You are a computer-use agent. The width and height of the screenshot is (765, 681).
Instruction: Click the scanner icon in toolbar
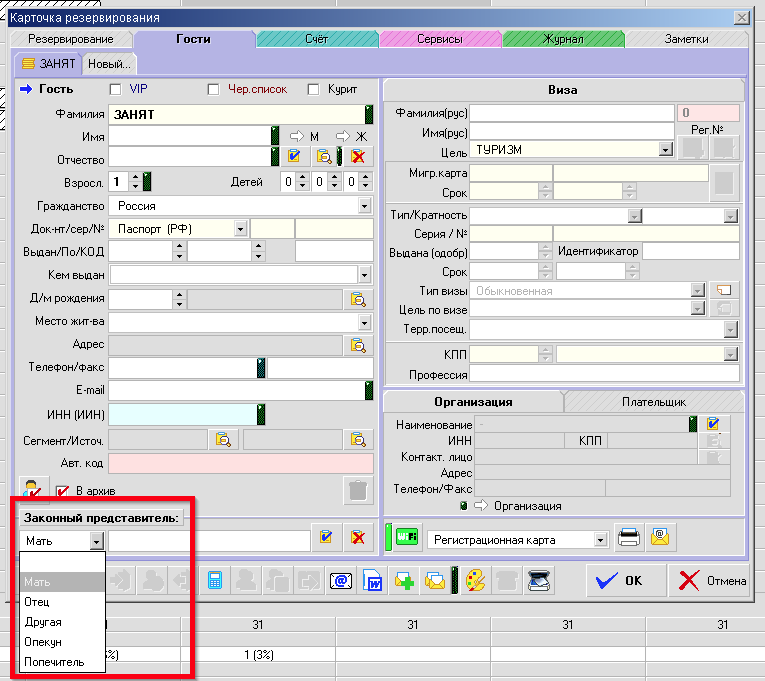pyautogui.click(x=538, y=580)
